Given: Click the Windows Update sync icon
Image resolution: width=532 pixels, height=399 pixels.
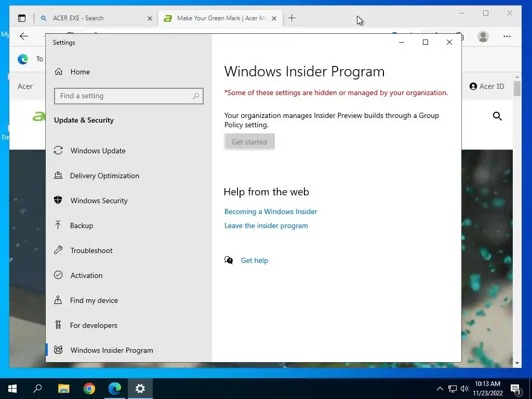Looking at the screenshot, I should coord(58,150).
